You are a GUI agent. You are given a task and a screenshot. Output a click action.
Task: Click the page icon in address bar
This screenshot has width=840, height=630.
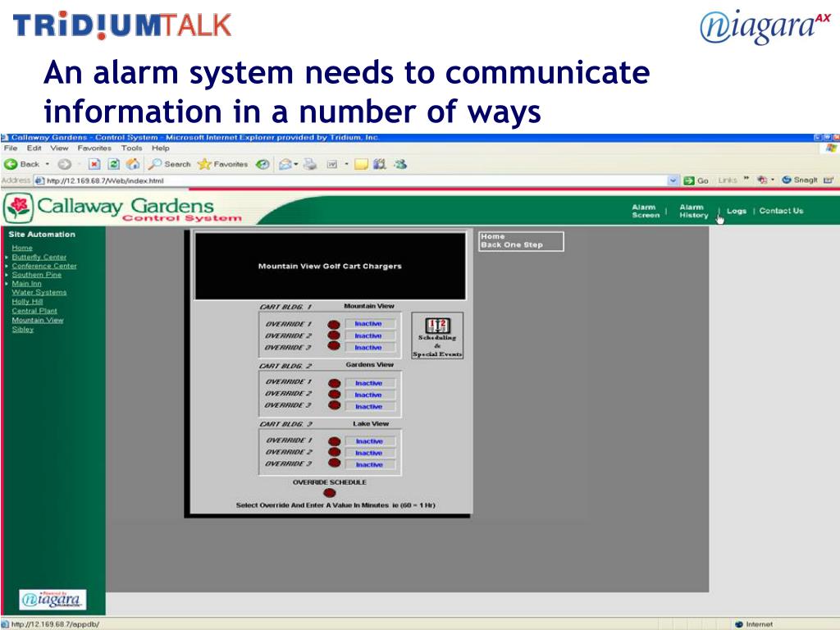click(39, 180)
